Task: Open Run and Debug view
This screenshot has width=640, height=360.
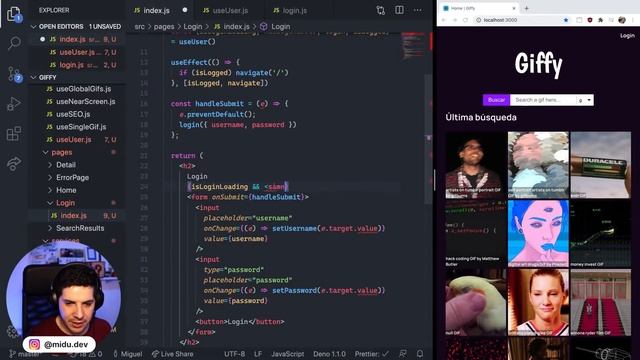Action: [14, 104]
